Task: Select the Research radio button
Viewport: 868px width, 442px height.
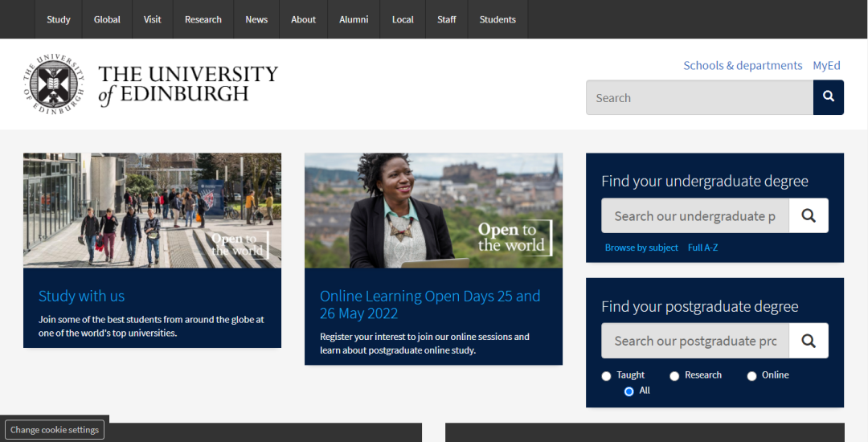Action: click(674, 376)
